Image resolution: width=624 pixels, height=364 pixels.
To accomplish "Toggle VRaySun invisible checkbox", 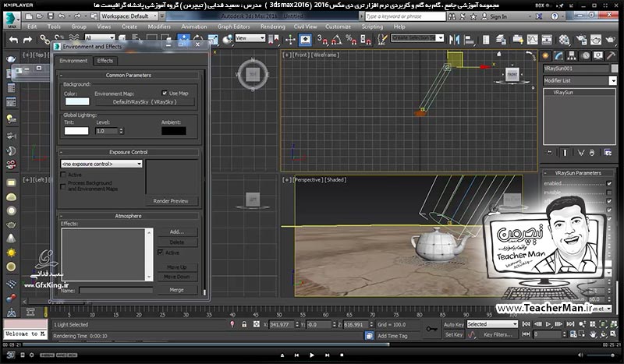I will [609, 193].
